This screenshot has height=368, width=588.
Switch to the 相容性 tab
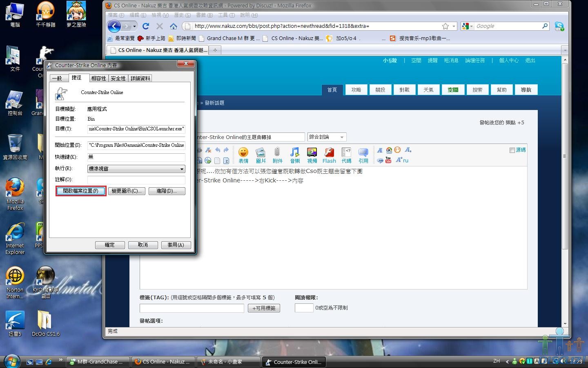pos(98,79)
